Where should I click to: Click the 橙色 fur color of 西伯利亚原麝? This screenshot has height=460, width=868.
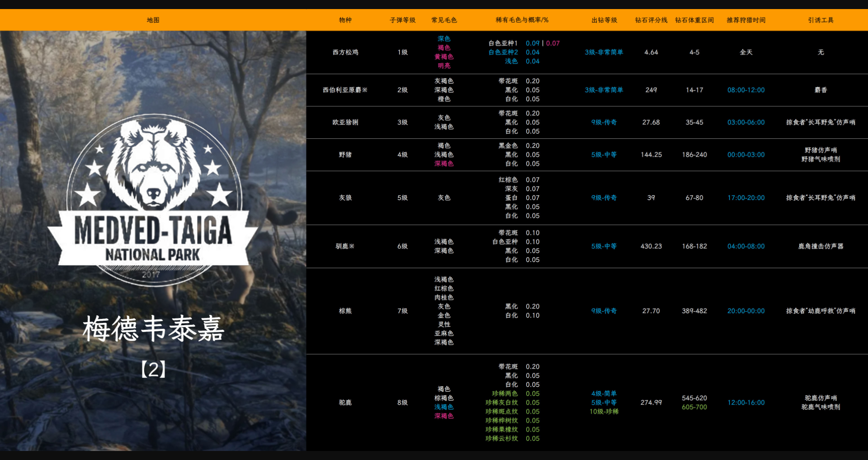point(444,99)
